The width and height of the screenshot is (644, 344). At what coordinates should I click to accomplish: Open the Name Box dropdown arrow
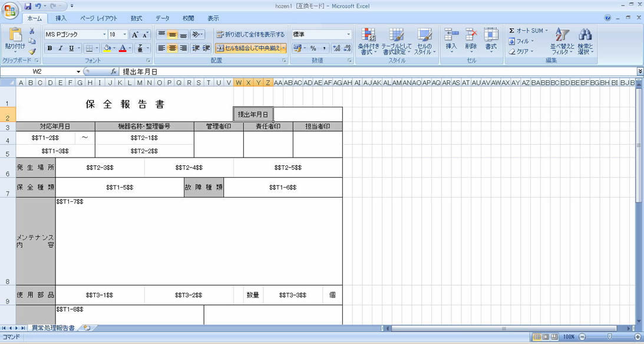[78, 71]
